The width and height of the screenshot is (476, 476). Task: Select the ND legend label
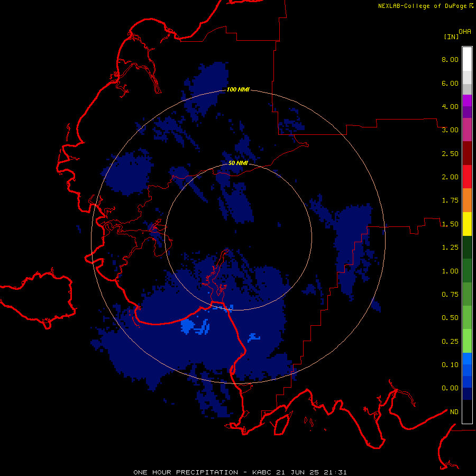(454, 412)
